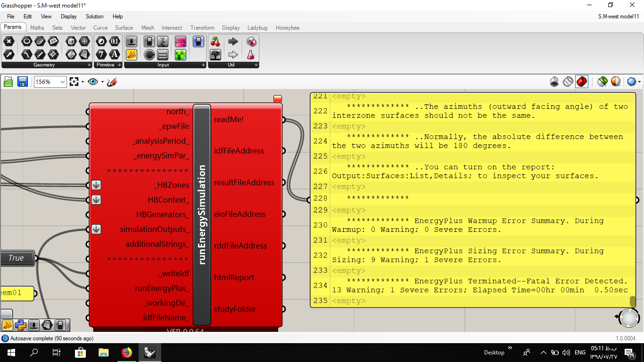Click the tree Data Dam icon in Util

(x=215, y=55)
